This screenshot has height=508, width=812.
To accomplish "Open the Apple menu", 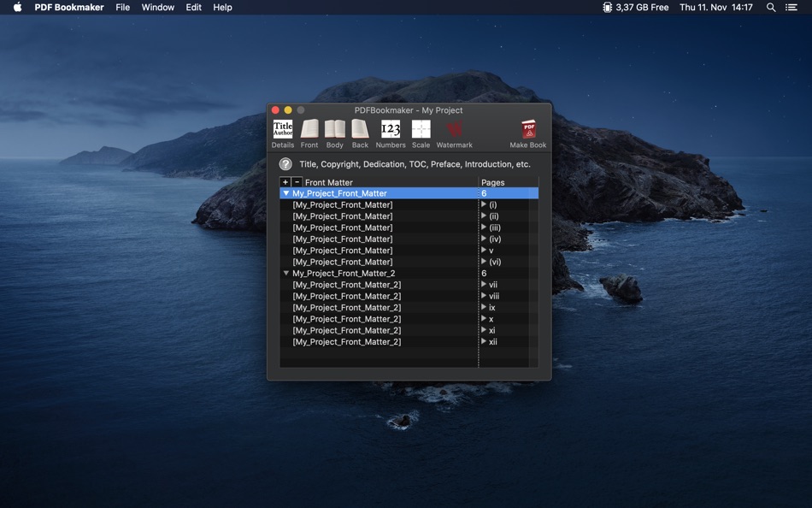I will click(x=18, y=7).
